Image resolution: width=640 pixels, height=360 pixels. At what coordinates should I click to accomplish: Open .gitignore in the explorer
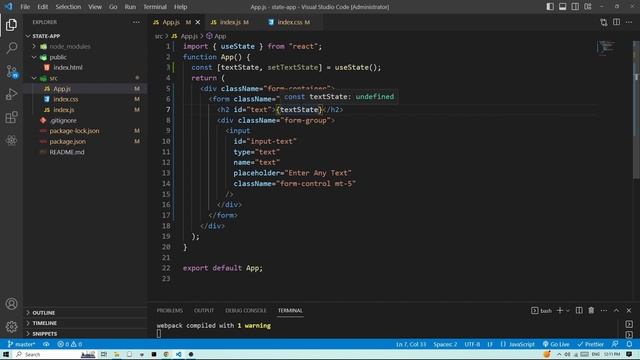coord(63,120)
